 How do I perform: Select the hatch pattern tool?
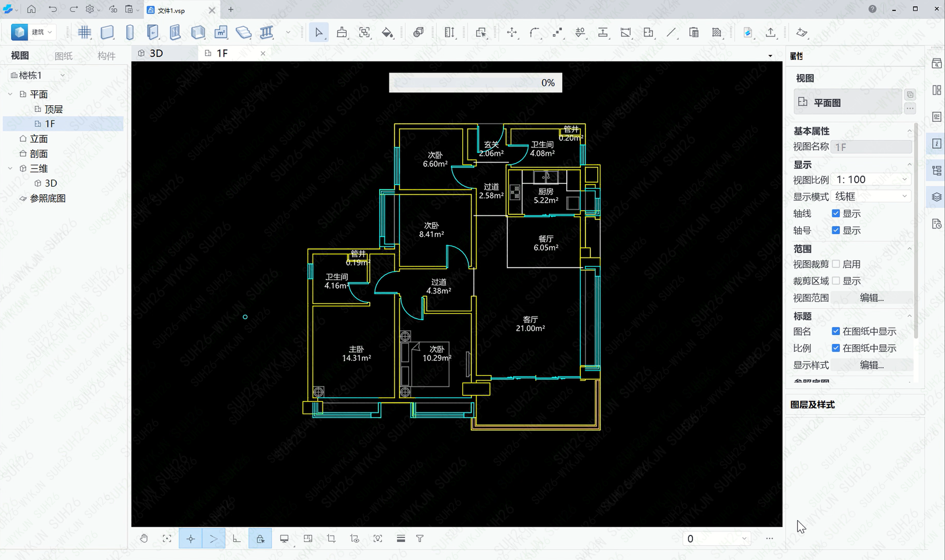[x=716, y=32]
